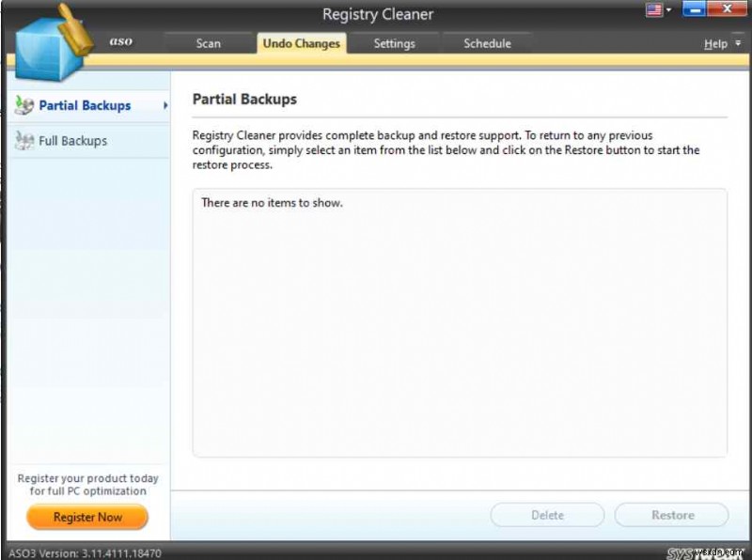Click the aso label next to the logo
This screenshot has height=560, width=752.
pos(121,41)
